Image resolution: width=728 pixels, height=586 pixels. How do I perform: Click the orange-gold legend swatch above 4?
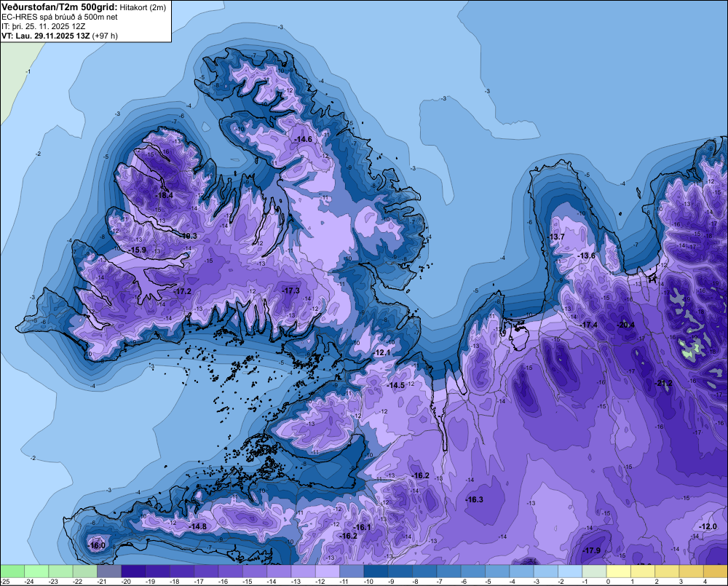(x=716, y=571)
